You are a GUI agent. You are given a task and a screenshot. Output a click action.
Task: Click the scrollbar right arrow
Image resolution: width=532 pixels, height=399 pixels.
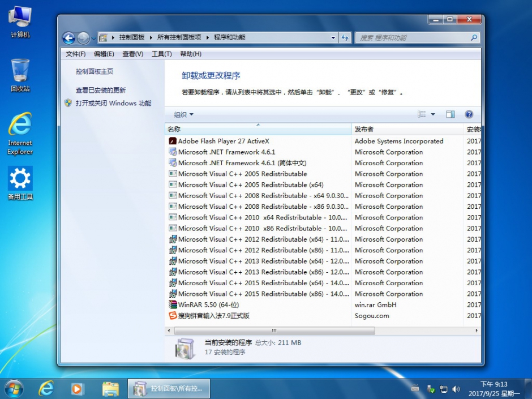click(x=477, y=331)
